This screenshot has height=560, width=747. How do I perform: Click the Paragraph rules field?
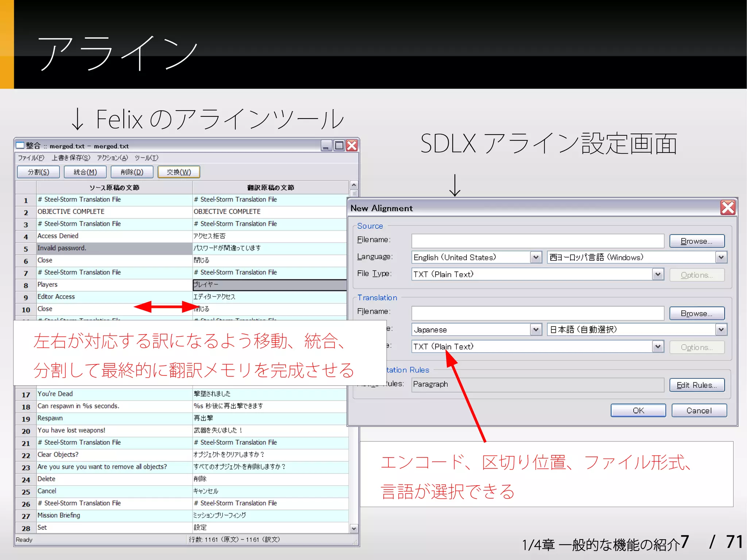(538, 385)
